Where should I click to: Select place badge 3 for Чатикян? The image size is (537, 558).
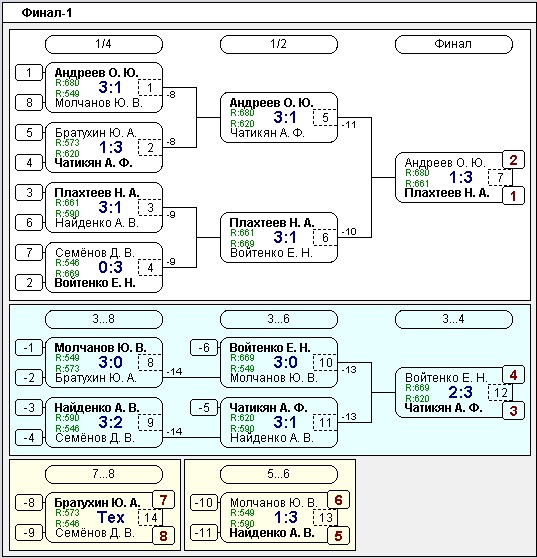point(513,411)
